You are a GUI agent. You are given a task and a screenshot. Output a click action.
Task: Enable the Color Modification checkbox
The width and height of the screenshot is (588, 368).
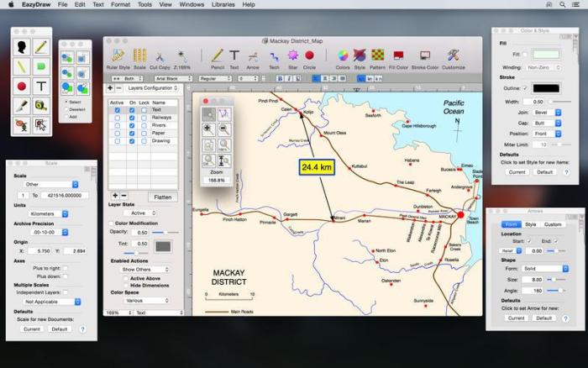112,223
